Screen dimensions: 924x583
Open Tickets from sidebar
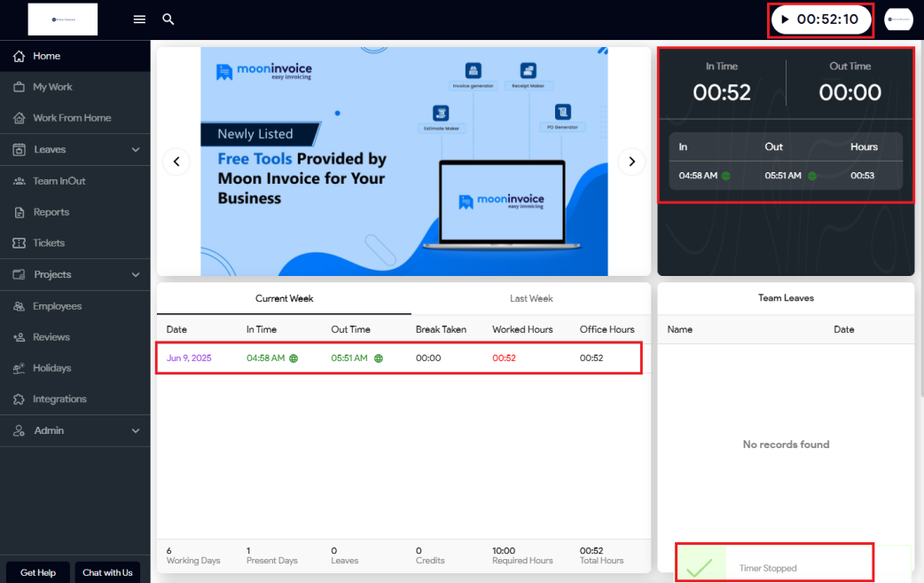[49, 243]
